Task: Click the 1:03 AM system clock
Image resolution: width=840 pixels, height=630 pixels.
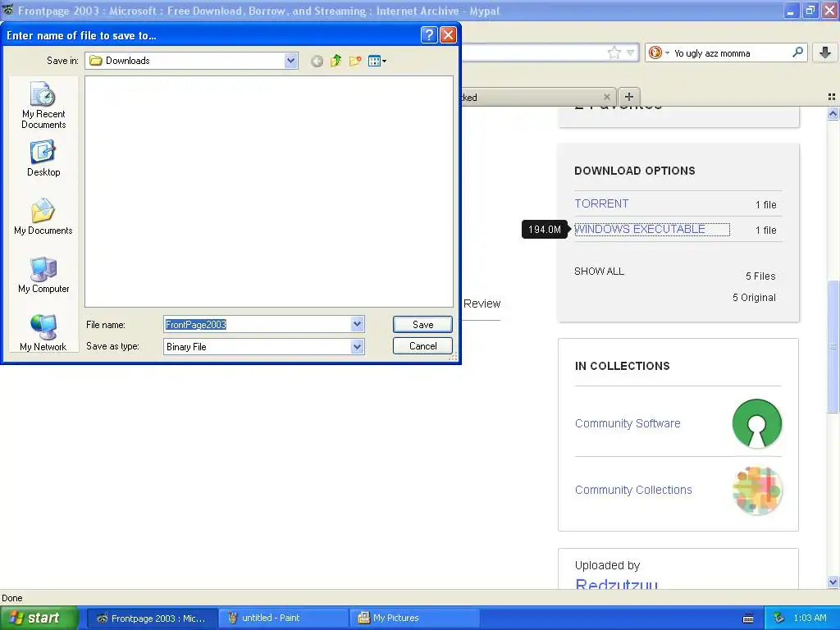Action: pos(810,618)
